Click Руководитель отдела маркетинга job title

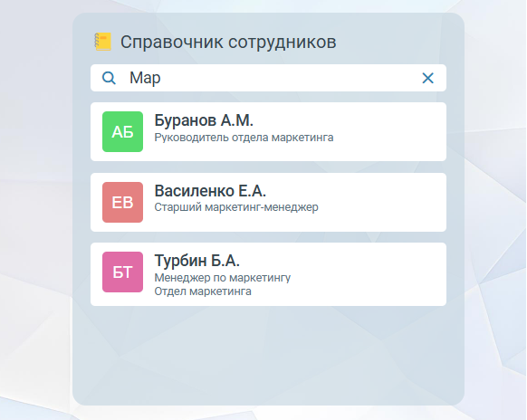(244, 138)
